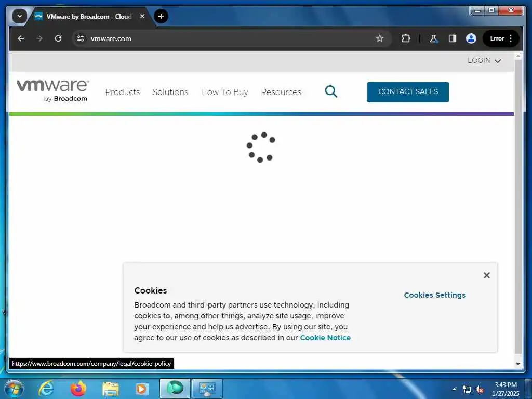Close the VMware by Broadcom tab
Viewport: 532px width, 399px height.
point(142,16)
